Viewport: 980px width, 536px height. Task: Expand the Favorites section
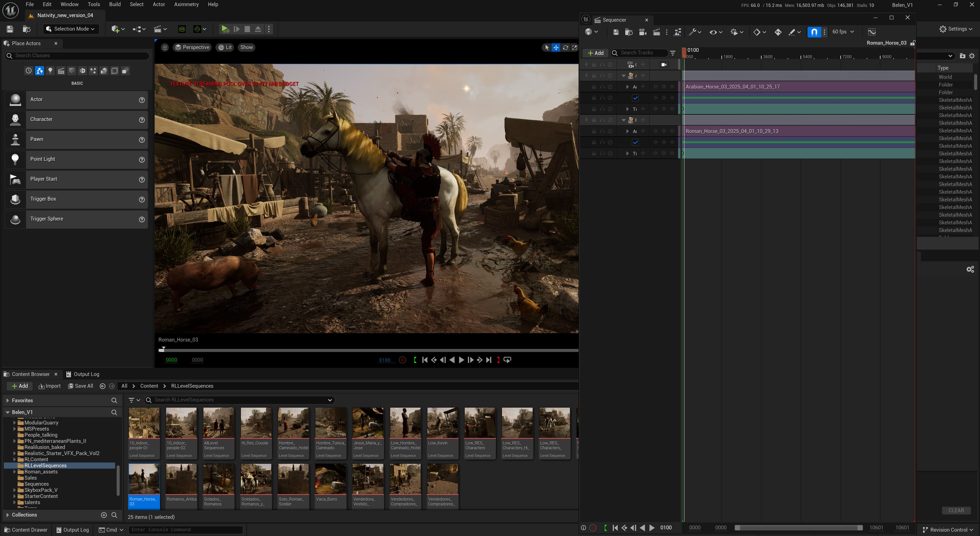click(8, 400)
